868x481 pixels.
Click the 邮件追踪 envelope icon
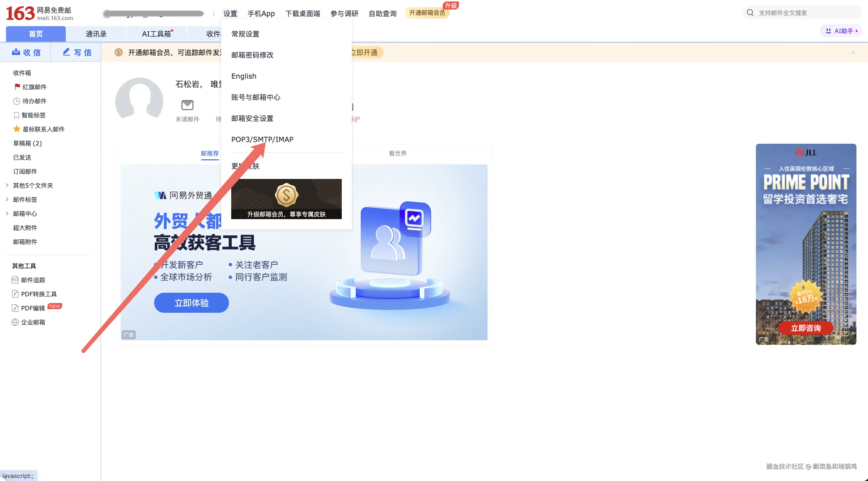(15, 280)
